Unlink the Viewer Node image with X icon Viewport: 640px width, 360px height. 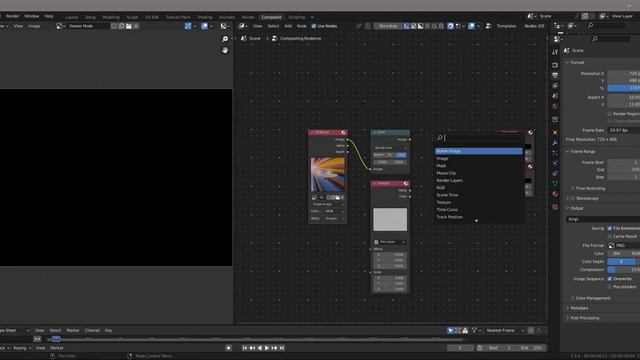click(x=136, y=26)
